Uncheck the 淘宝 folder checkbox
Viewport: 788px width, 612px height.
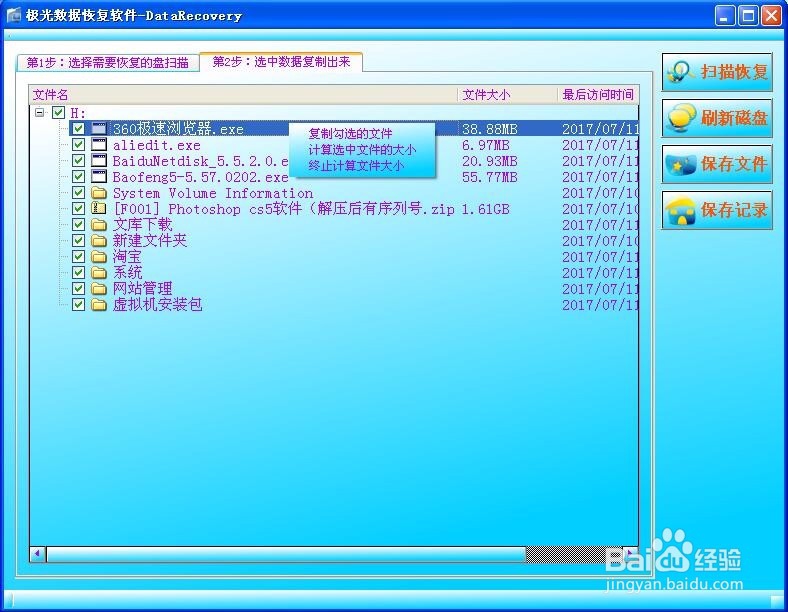[78, 257]
